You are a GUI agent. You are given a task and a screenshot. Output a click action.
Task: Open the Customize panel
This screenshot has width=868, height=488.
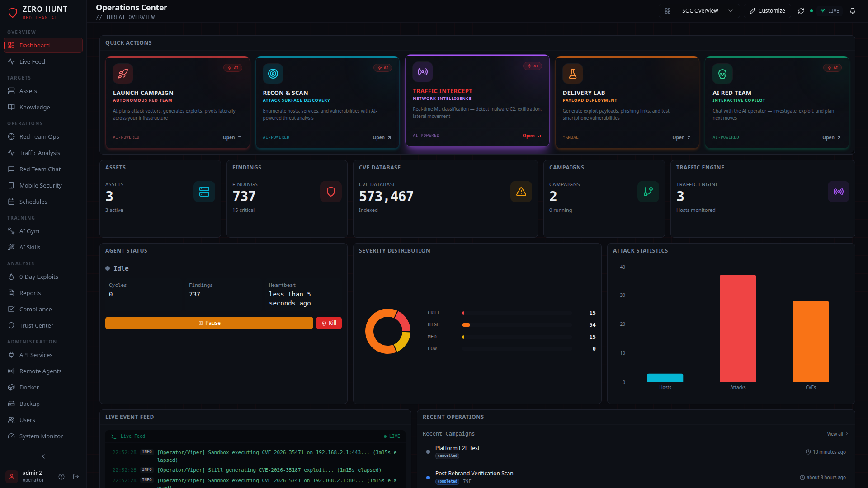click(767, 10)
